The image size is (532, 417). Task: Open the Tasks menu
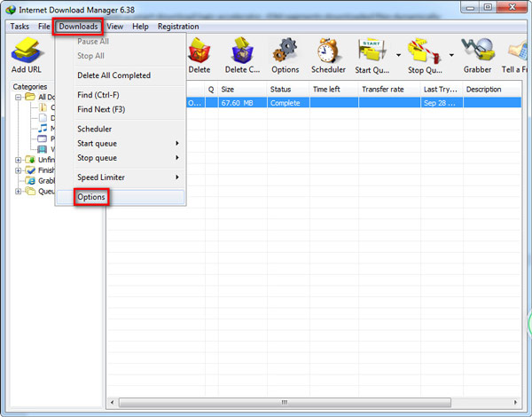click(20, 26)
